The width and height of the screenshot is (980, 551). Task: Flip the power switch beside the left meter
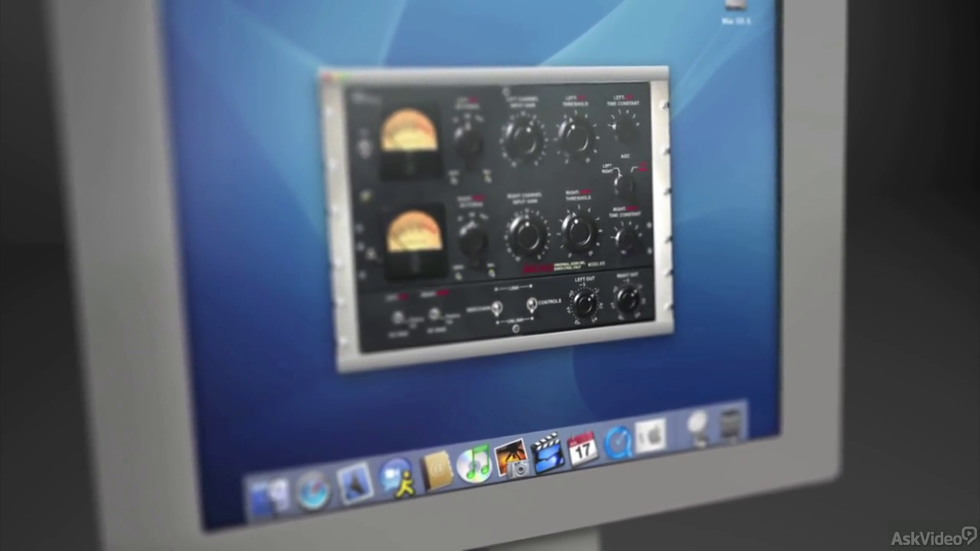(x=365, y=146)
